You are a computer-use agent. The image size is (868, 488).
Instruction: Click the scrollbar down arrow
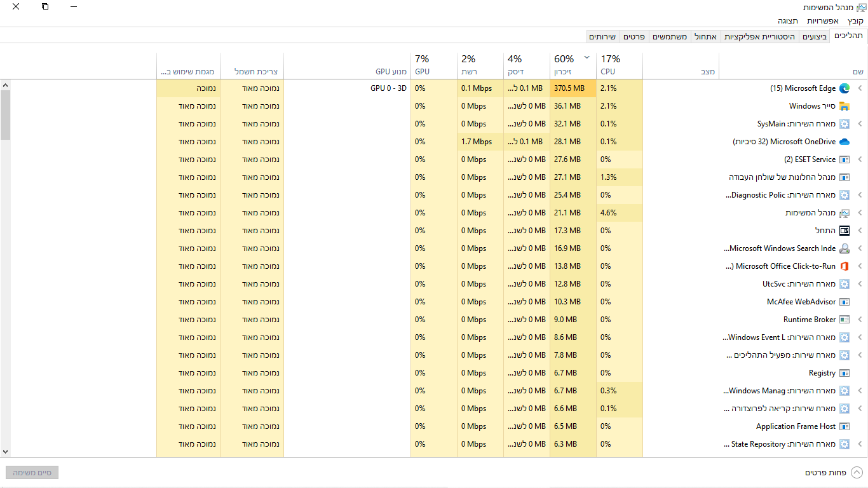pos(5,452)
